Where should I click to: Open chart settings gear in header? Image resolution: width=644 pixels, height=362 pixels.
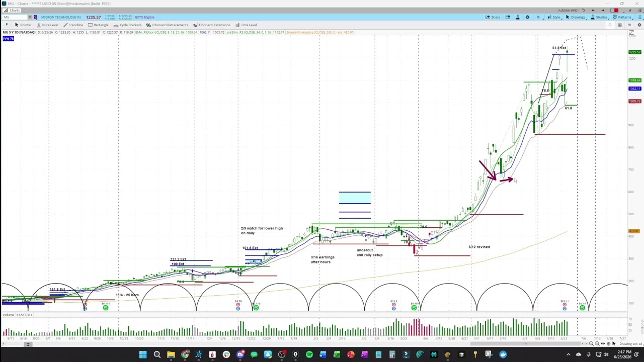click(x=527, y=17)
